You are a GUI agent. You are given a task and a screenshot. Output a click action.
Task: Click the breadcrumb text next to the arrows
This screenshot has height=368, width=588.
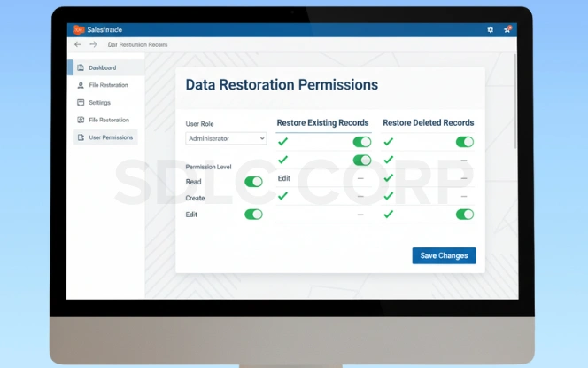(137, 44)
